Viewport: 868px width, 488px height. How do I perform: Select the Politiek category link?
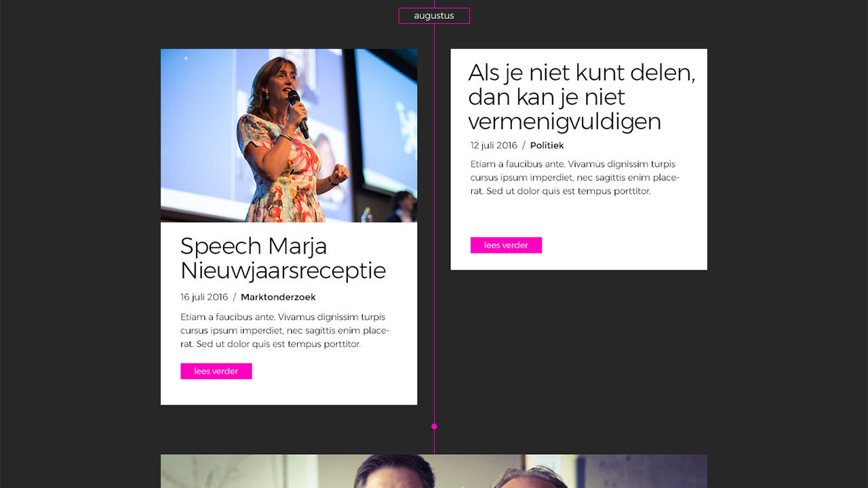(x=547, y=145)
